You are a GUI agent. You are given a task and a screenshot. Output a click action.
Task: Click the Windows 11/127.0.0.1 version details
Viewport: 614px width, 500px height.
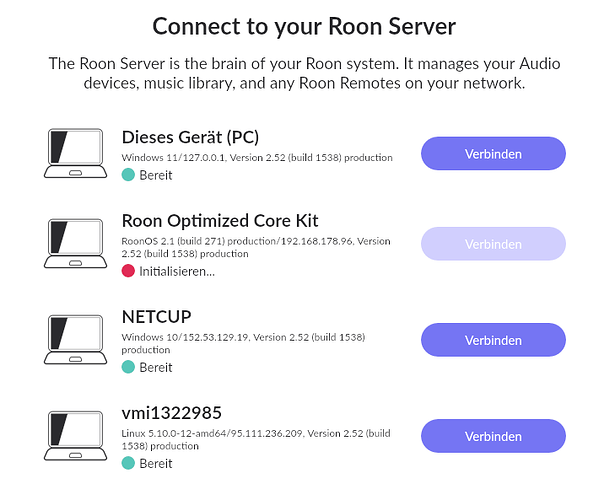[x=257, y=157]
